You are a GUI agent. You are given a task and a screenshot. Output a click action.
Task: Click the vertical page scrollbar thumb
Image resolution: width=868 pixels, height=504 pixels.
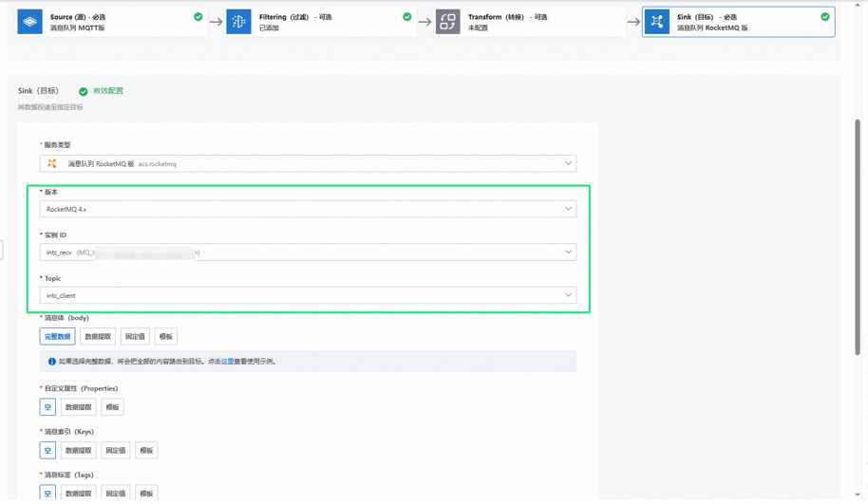(x=858, y=236)
